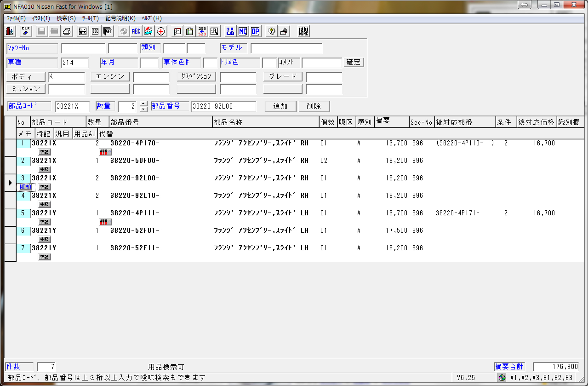Decrease 数量 with the down stepper arrow
Viewport: 588px width, 386px height.
pos(143,109)
